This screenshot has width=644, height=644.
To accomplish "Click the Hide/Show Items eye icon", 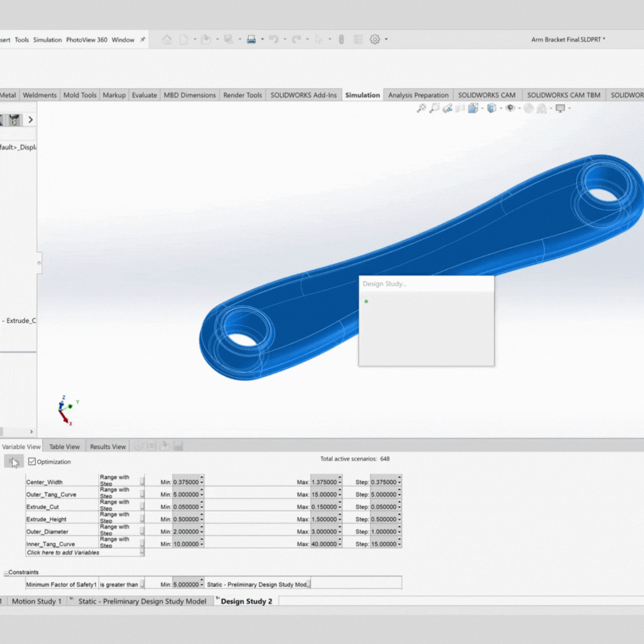I will pyautogui.click(x=510, y=109).
